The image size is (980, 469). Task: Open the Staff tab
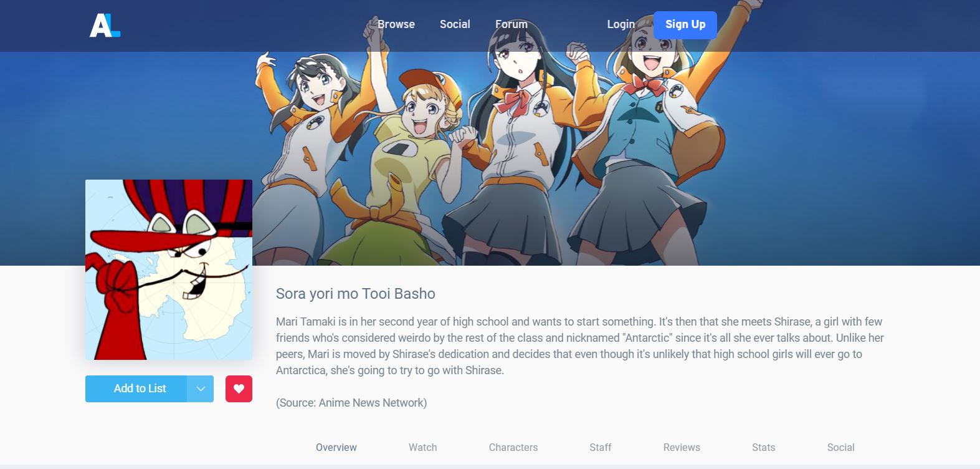(x=601, y=447)
